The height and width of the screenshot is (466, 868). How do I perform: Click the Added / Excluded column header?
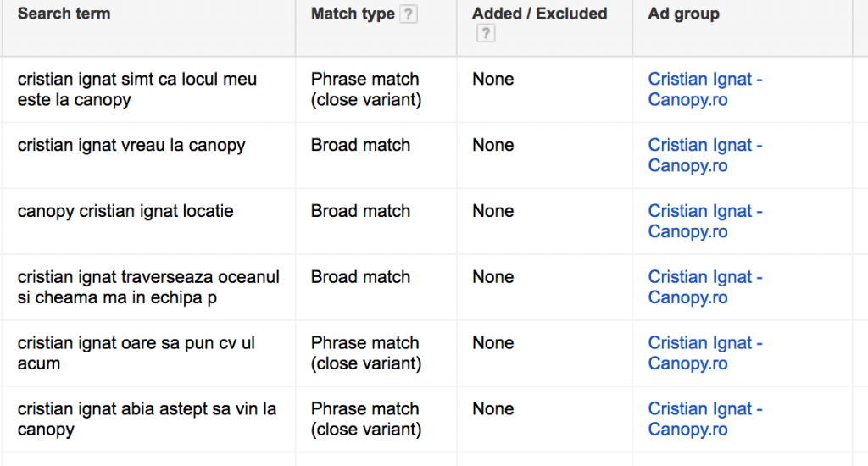coord(539,14)
